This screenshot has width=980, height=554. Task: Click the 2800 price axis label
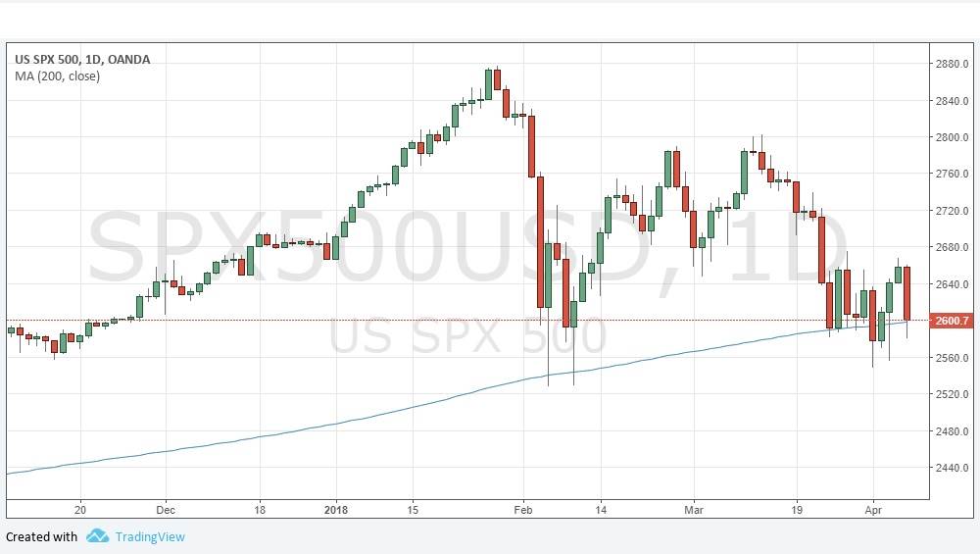click(x=953, y=137)
